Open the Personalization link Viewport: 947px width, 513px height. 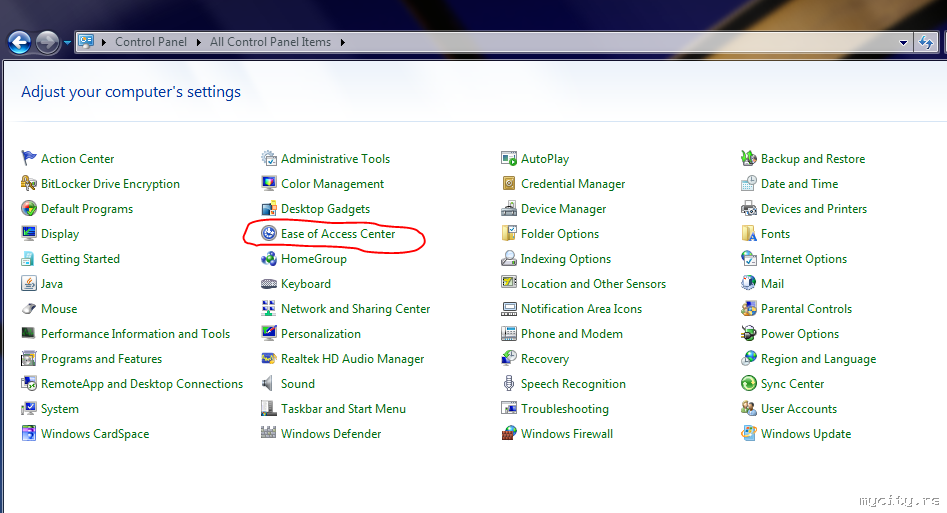point(321,334)
